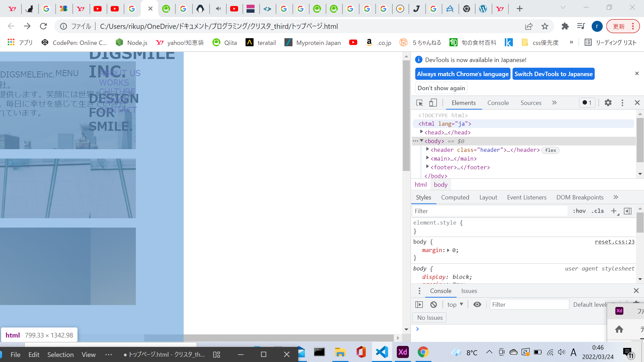Click the Console tab in DevTools

point(498,103)
